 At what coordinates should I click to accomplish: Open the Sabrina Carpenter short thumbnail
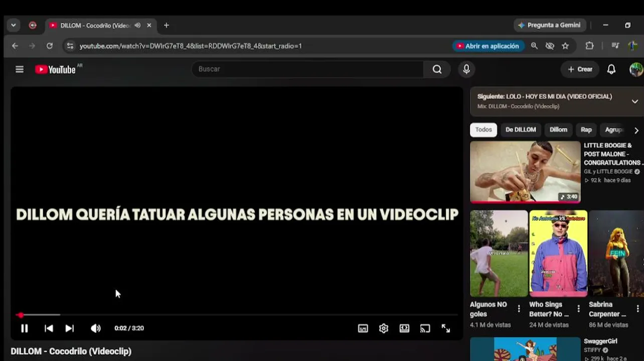pyautogui.click(x=616, y=253)
